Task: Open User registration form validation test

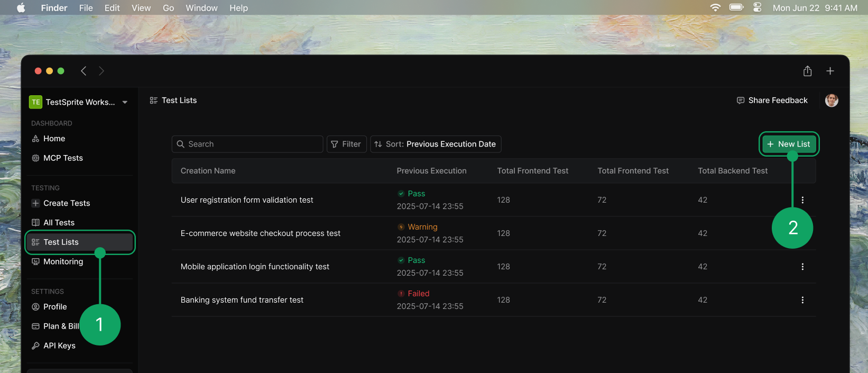Action: (x=247, y=200)
